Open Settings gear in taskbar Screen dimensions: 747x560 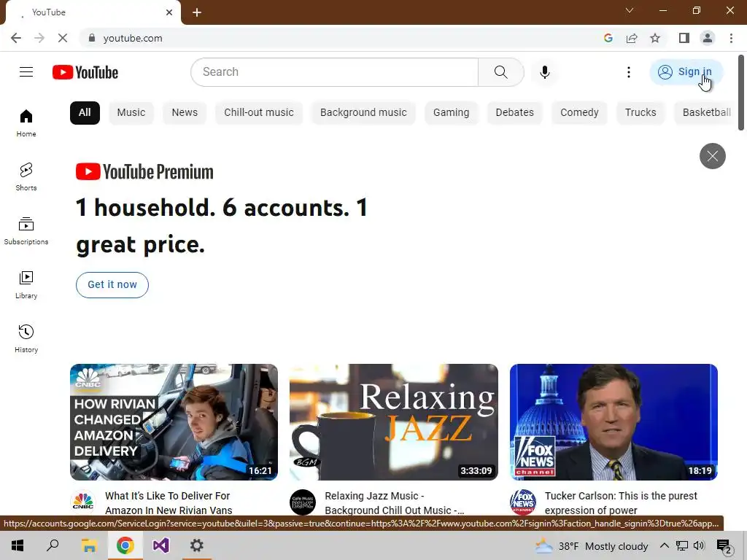point(197,545)
